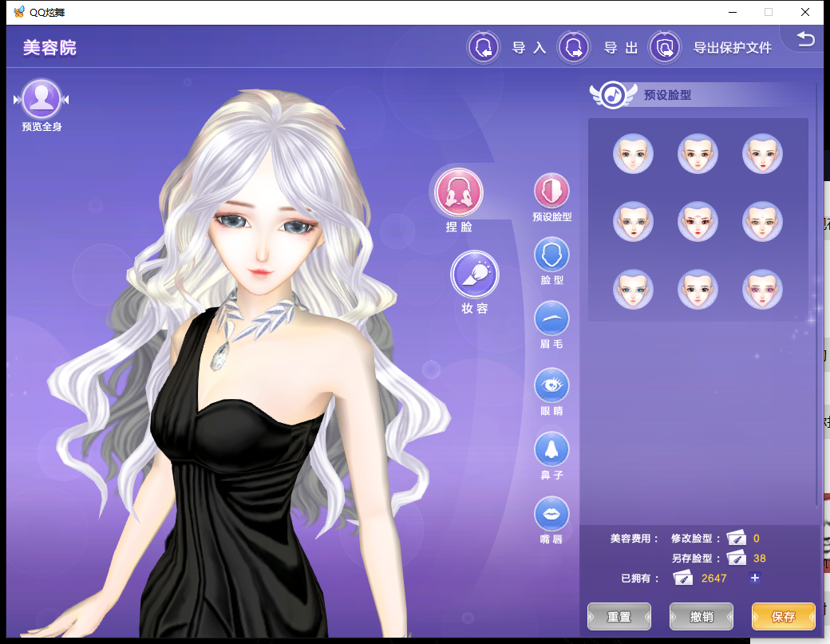
Task: Click the 已拥有 ticket icon
Action: (x=683, y=578)
